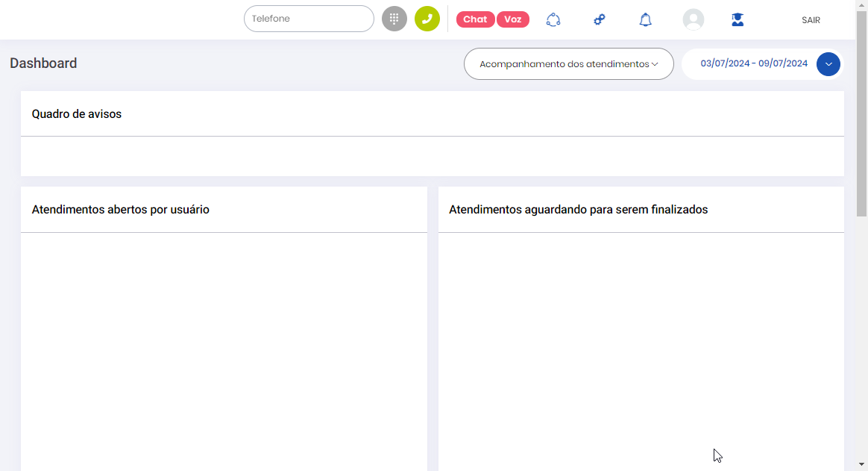Viewport: 868px width, 471px height.
Task: Select Atendimentos aguardando para serem finalizados header
Action: (578, 210)
